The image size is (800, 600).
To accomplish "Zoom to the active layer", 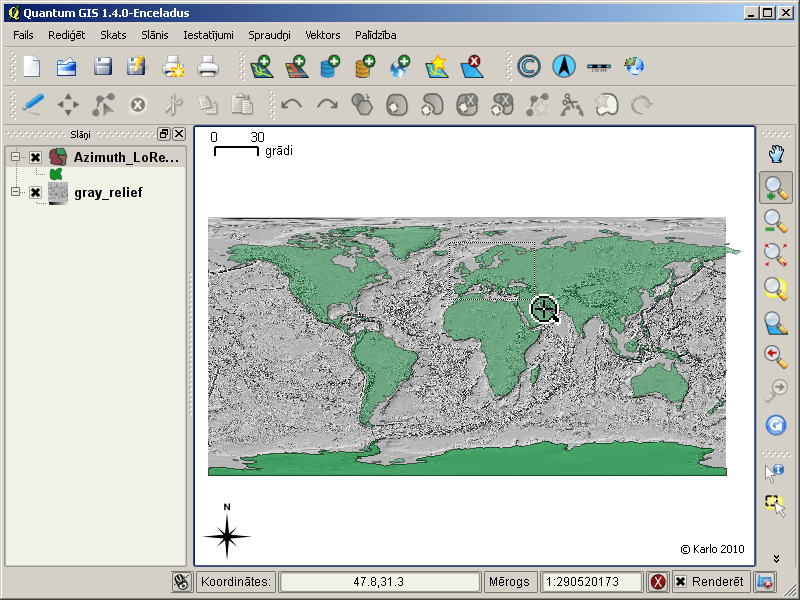I will [776, 323].
